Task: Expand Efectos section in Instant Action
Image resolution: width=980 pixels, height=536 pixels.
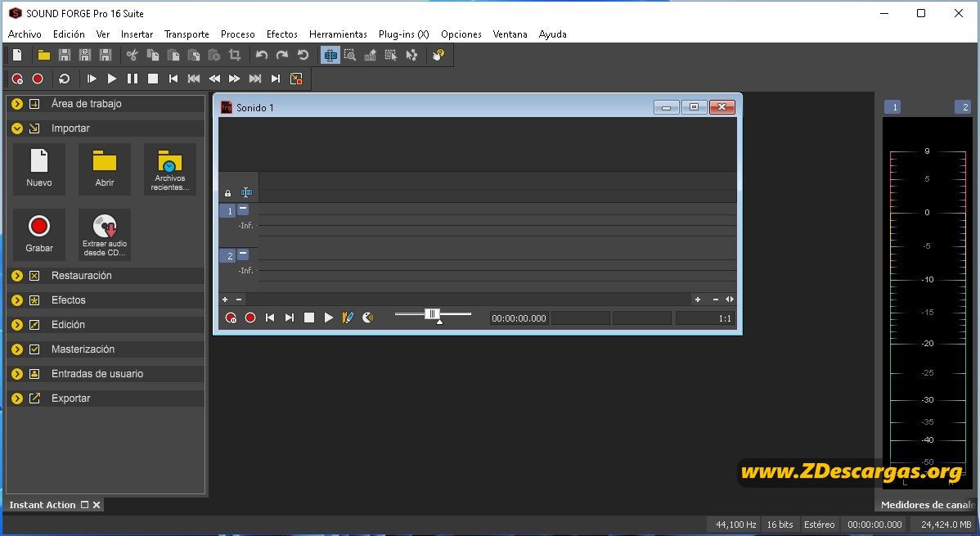Action: 17,300
